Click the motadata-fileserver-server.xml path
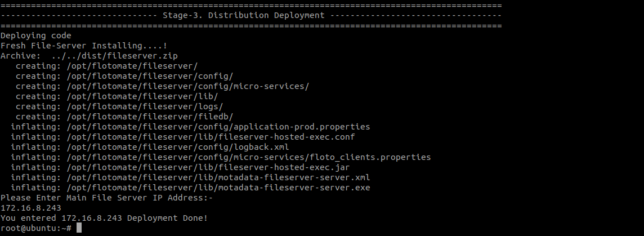The height and width of the screenshot is (236, 644). [x=218, y=177]
